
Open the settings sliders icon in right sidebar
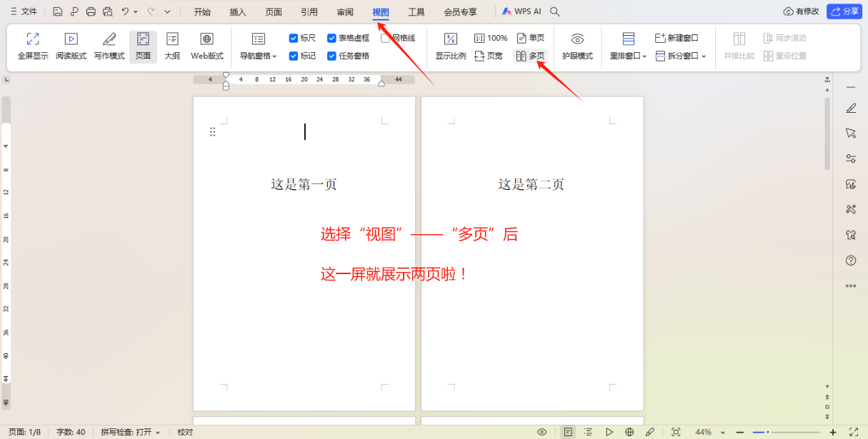[x=851, y=158]
